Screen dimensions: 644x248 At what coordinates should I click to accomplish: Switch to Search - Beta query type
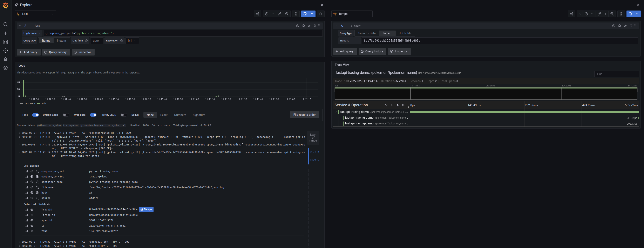(x=367, y=33)
